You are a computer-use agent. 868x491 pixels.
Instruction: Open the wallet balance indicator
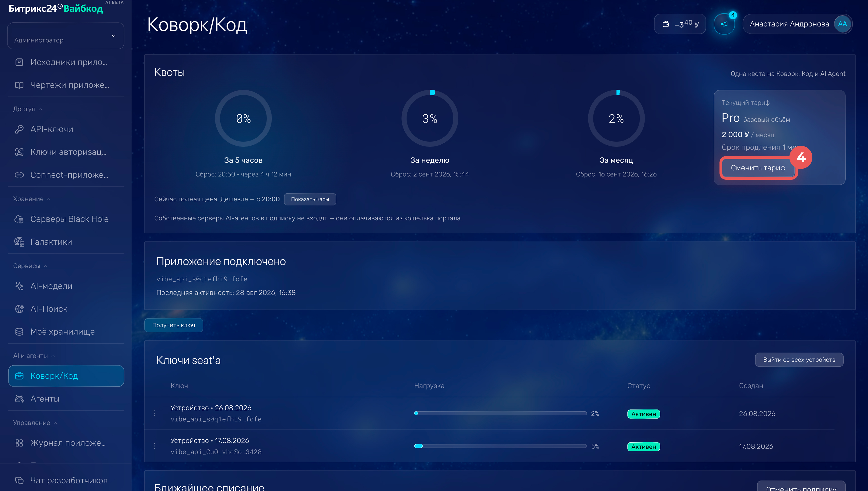pyautogui.click(x=679, y=24)
